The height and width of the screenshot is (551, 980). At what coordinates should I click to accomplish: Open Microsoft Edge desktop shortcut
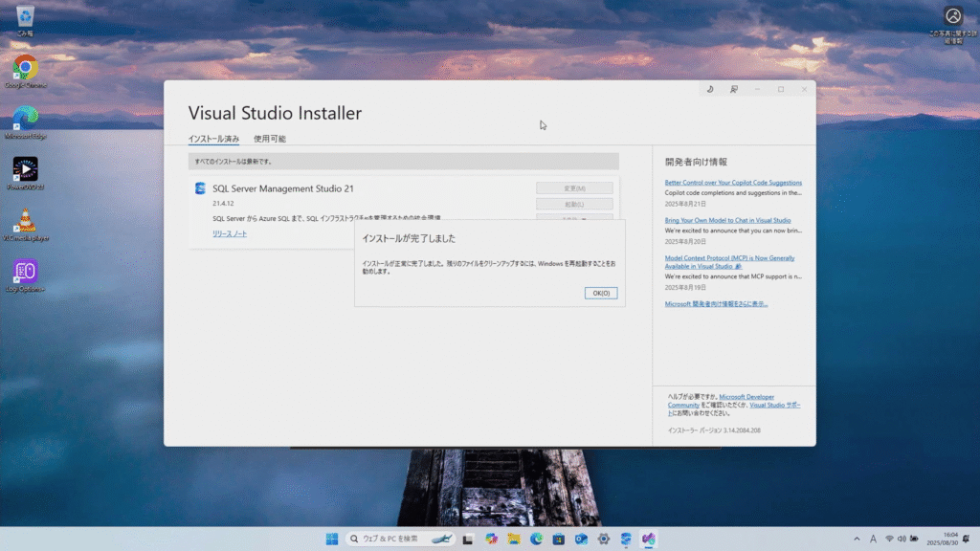click(x=26, y=122)
